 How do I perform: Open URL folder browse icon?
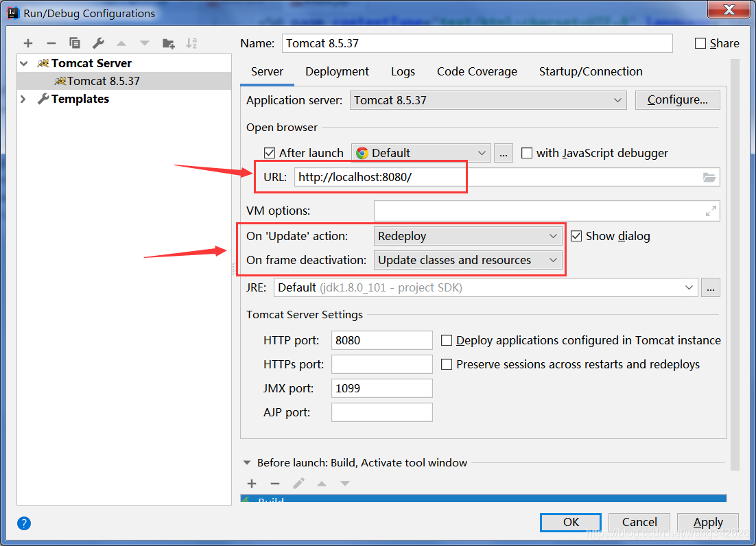709,178
